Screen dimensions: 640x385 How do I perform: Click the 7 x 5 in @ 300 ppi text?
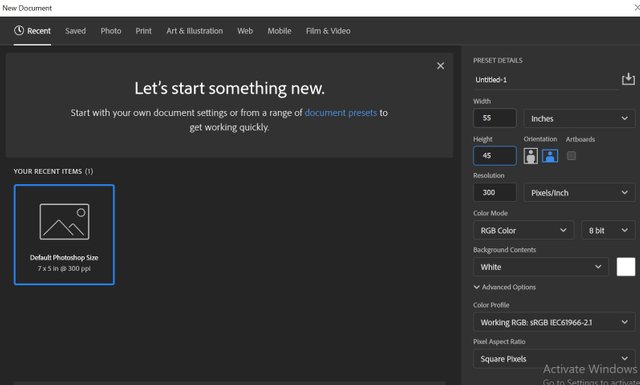[x=64, y=269]
